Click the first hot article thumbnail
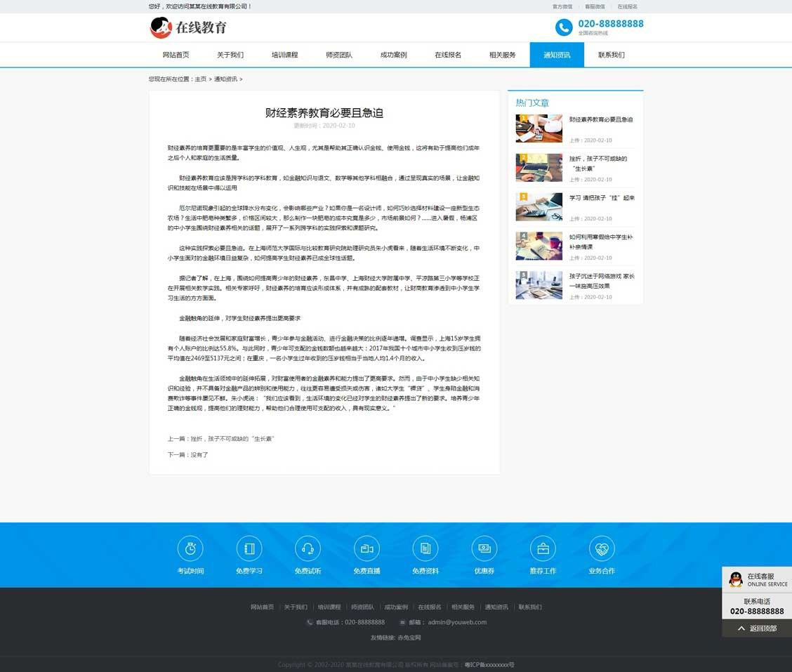 [x=539, y=129]
